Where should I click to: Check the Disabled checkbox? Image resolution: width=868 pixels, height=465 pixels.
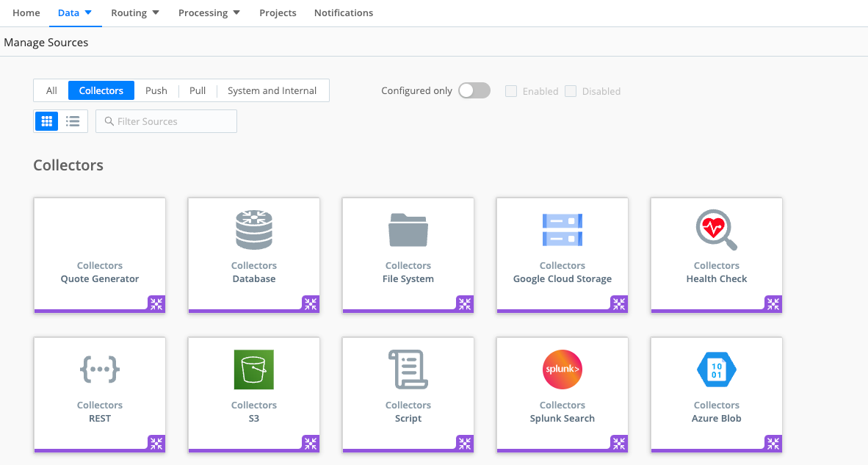(571, 91)
